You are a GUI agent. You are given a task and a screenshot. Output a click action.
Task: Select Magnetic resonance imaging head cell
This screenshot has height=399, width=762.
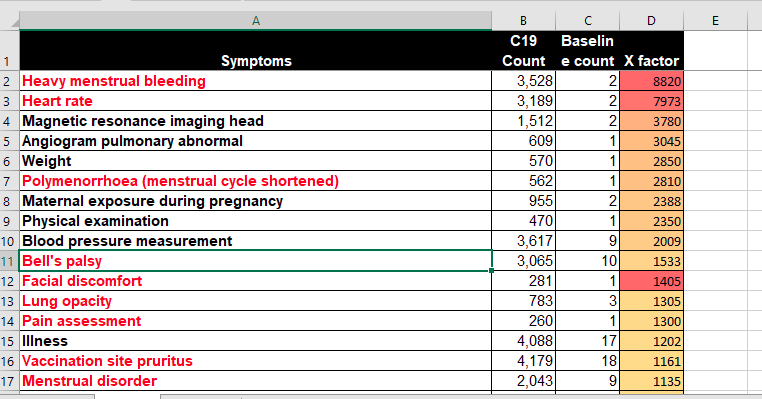[x=256, y=121]
